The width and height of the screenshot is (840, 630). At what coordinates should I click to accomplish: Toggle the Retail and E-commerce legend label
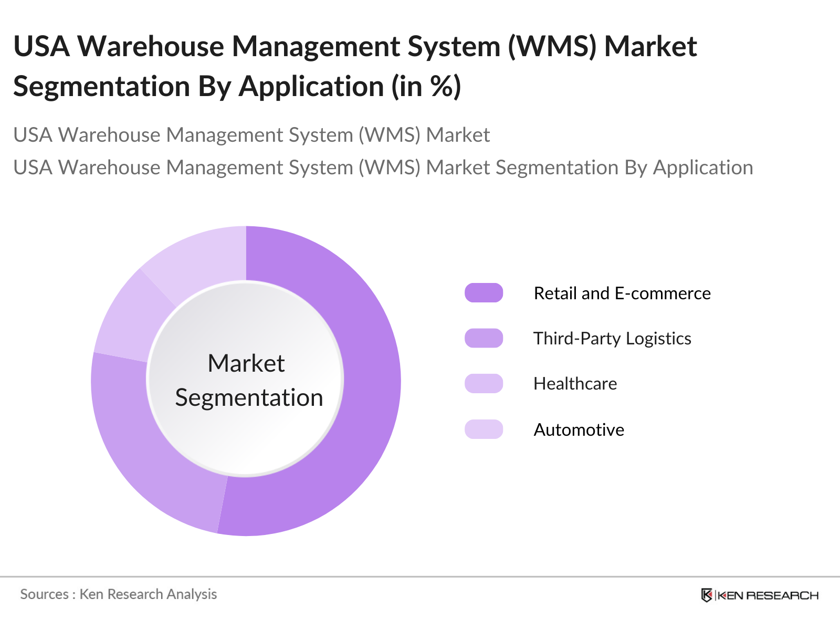(x=622, y=293)
